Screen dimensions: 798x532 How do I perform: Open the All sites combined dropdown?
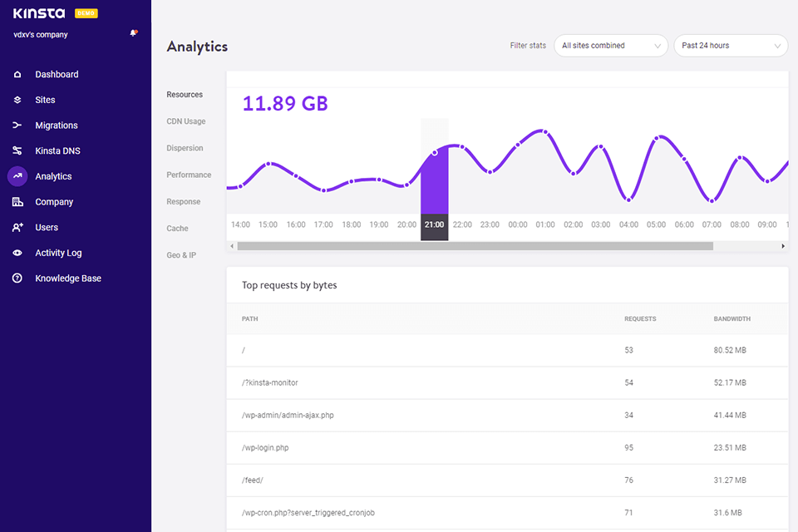[610, 46]
